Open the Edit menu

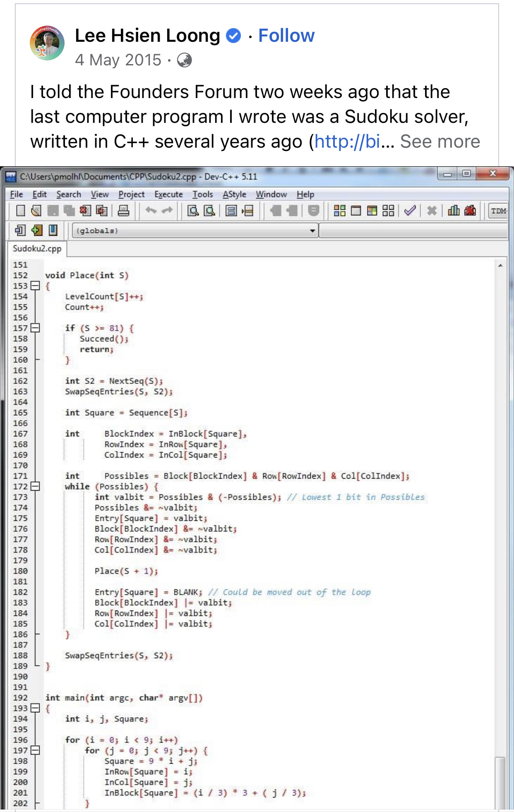point(40,194)
